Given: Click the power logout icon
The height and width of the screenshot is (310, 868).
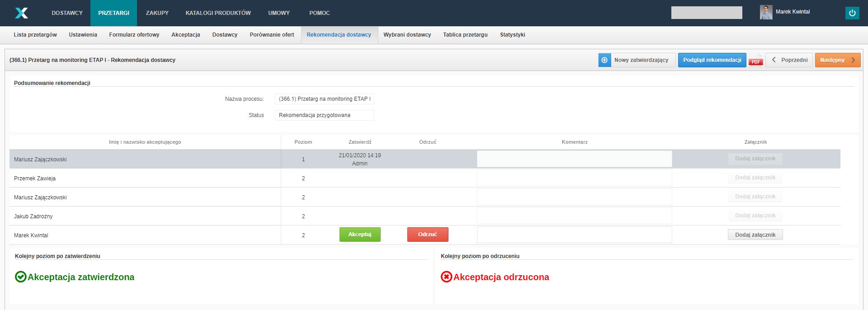Looking at the screenshot, I should (x=852, y=13).
